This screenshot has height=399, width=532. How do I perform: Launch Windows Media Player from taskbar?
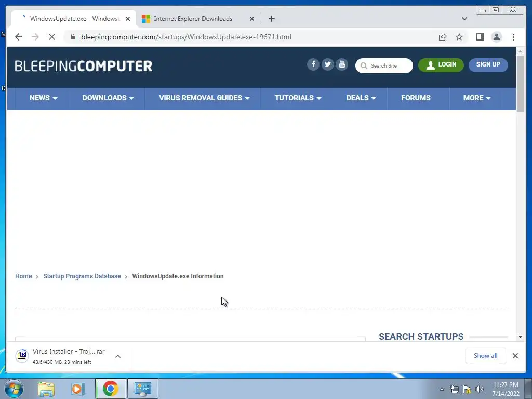pyautogui.click(x=77, y=389)
